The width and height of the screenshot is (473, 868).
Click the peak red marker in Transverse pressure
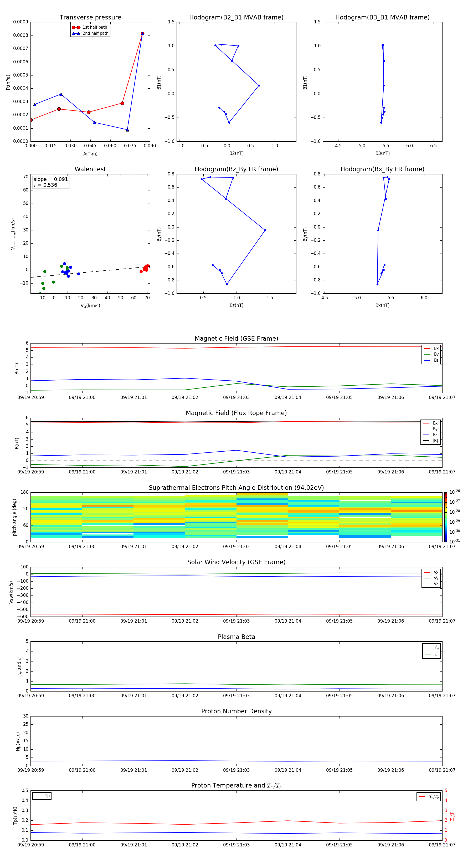tap(142, 34)
